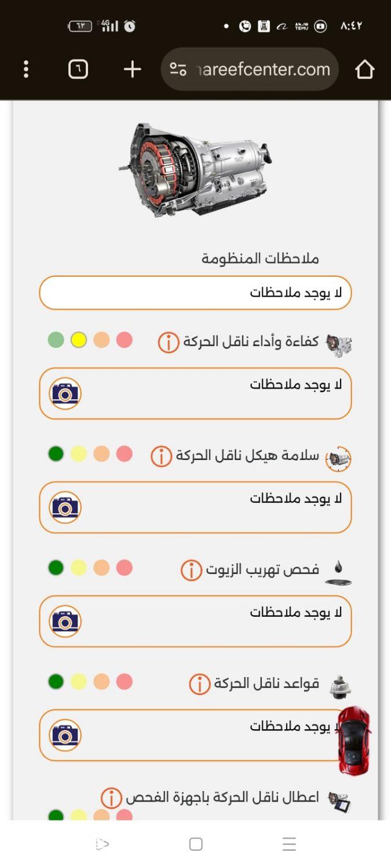
Task: Show info for اعطال ناقل الحركة باجهزة الفحص
Action: [x=111, y=799]
